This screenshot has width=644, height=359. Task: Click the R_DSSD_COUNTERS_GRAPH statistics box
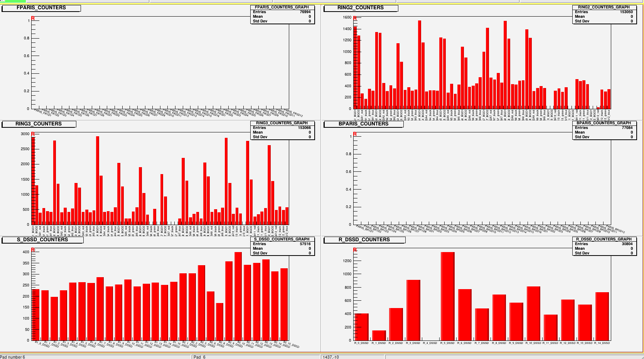click(x=604, y=246)
